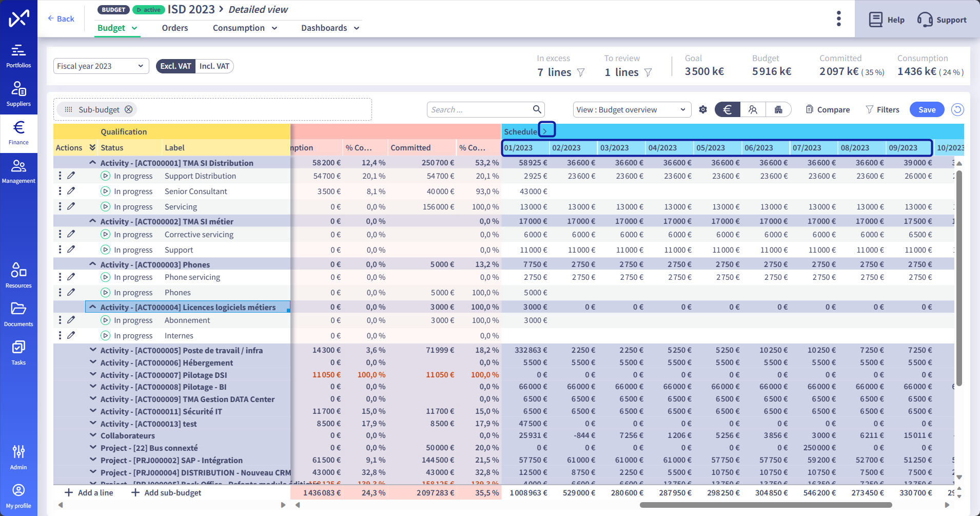Click the schedule horizontal scrollbar thumb
This screenshot has width=980, height=516.
(766, 505)
